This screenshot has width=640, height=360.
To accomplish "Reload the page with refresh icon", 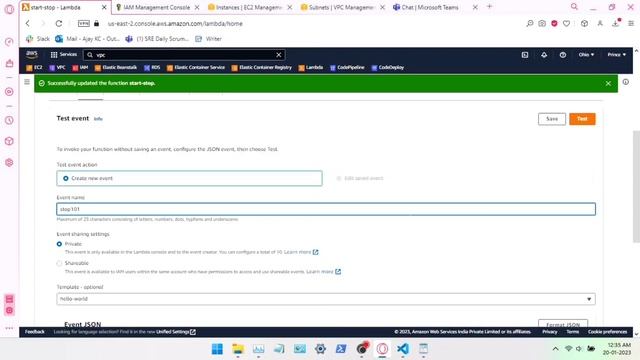I will [x=59, y=24].
